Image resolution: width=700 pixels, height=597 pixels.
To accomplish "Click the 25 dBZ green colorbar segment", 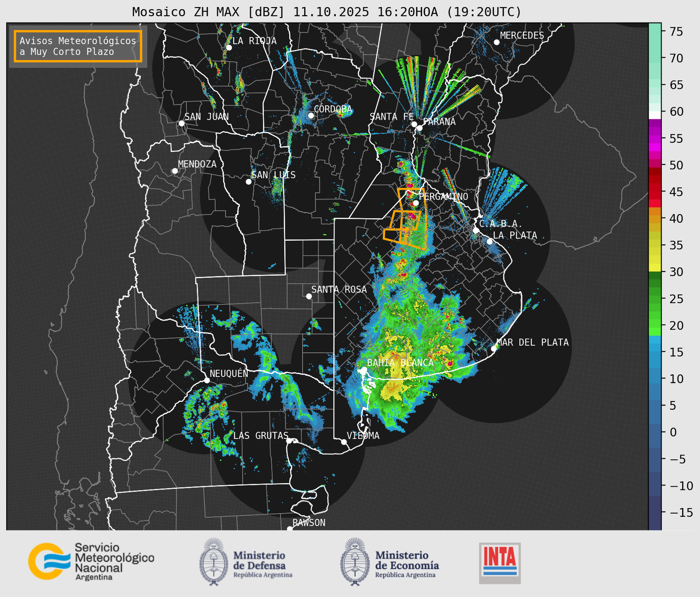I will pos(655,299).
